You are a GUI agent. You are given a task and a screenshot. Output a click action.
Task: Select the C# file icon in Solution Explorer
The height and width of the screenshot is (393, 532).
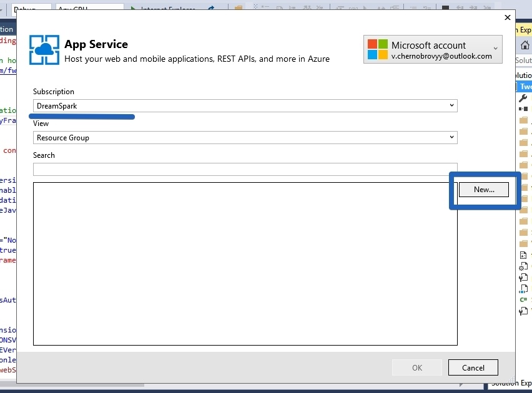(523, 300)
